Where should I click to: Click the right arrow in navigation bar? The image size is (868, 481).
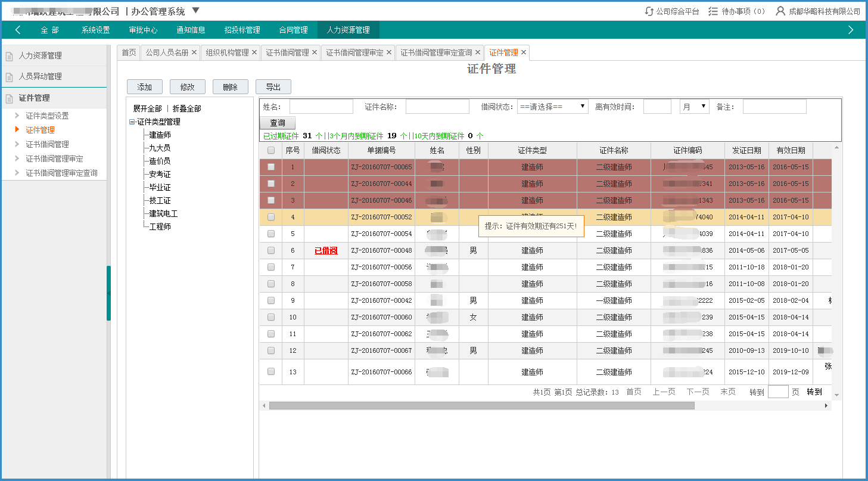tap(851, 30)
